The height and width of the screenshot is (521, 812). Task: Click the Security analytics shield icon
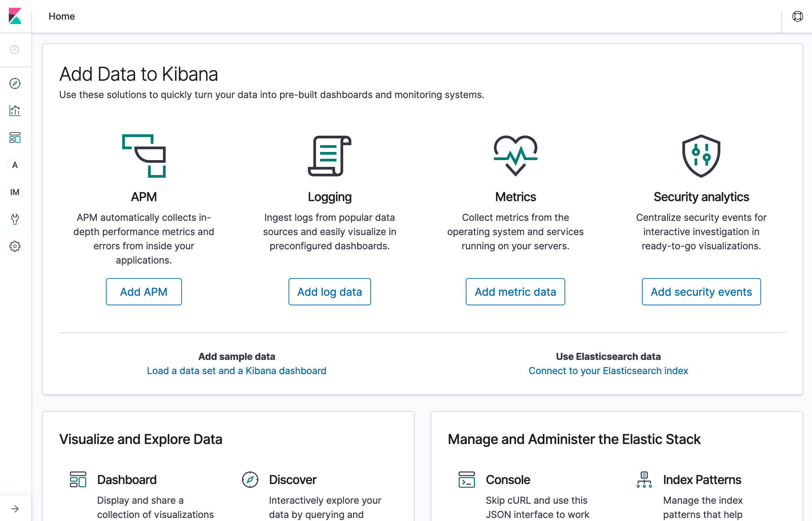(701, 156)
